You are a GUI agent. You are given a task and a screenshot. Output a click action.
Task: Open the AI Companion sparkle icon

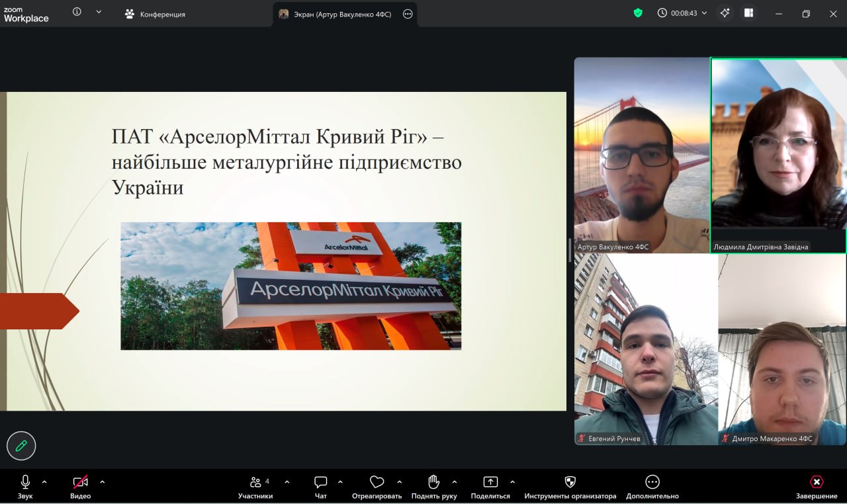tap(725, 13)
